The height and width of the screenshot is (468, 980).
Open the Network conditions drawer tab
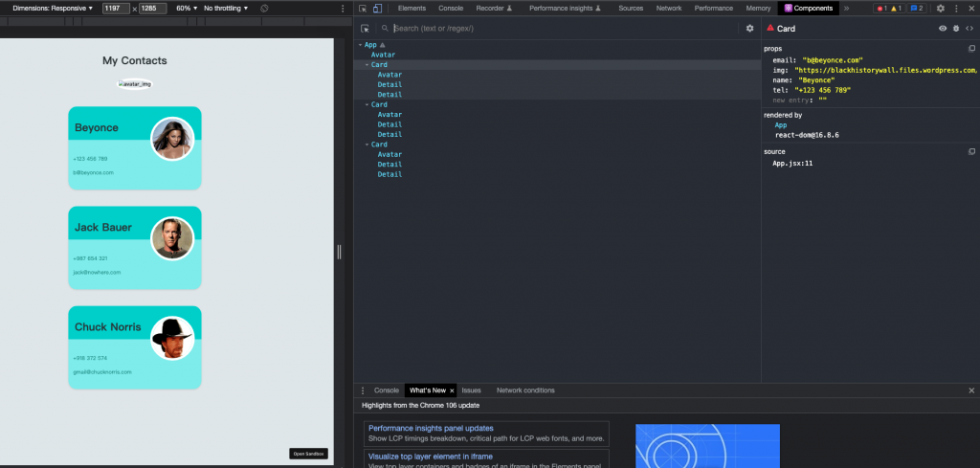[525, 390]
